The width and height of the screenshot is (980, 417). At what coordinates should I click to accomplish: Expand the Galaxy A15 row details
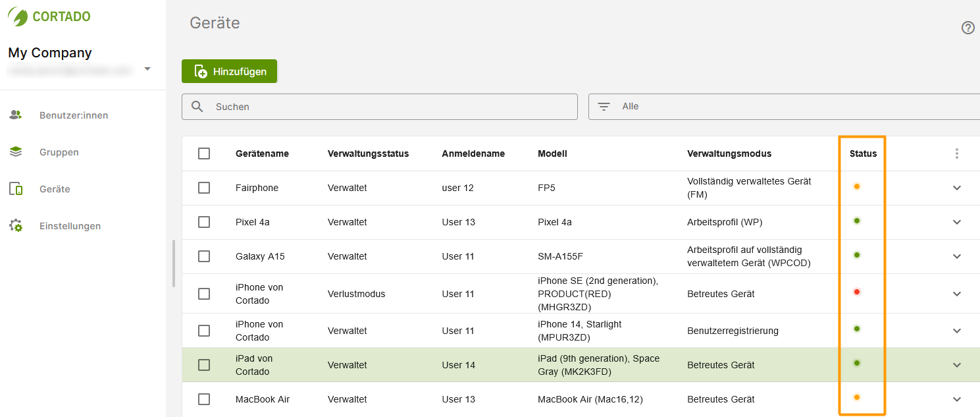(x=957, y=256)
